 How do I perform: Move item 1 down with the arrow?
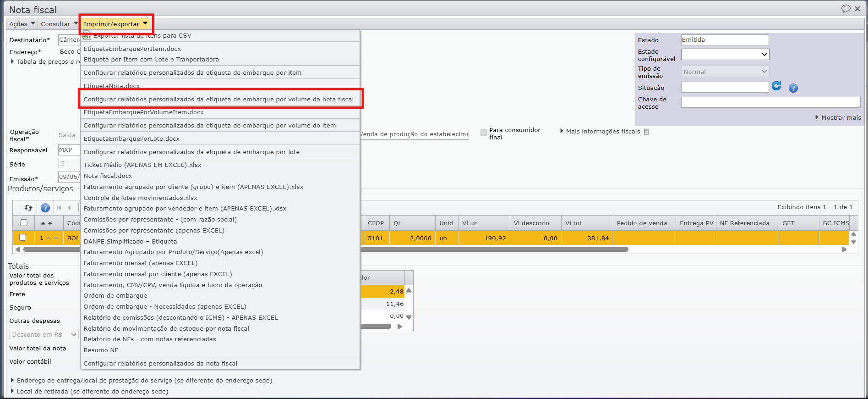click(56, 238)
